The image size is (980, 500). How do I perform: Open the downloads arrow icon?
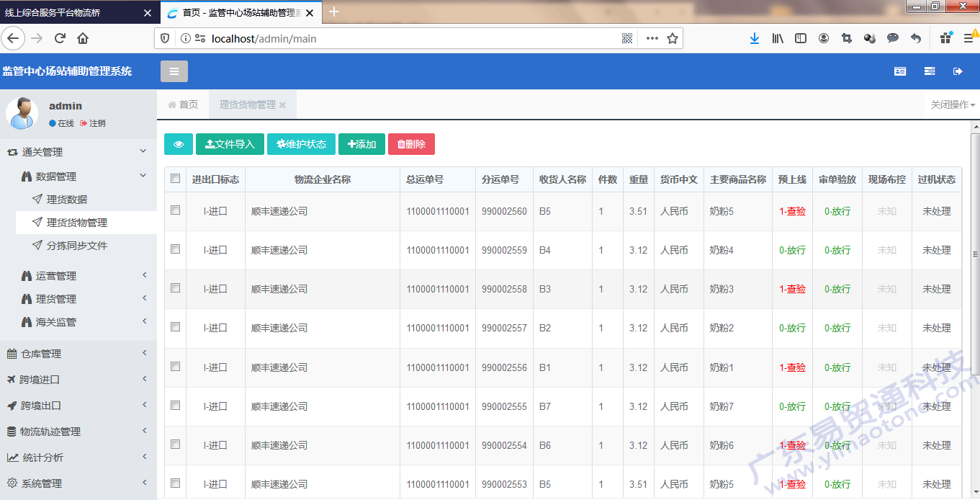click(x=754, y=38)
